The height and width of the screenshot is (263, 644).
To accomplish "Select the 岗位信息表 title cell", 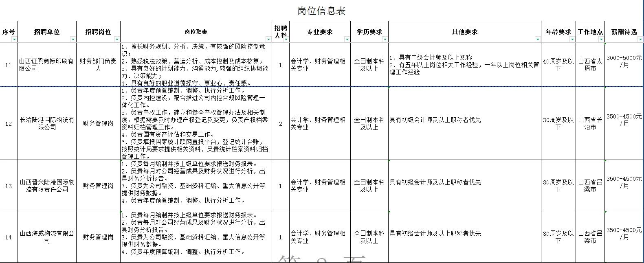I will pyautogui.click(x=322, y=11).
